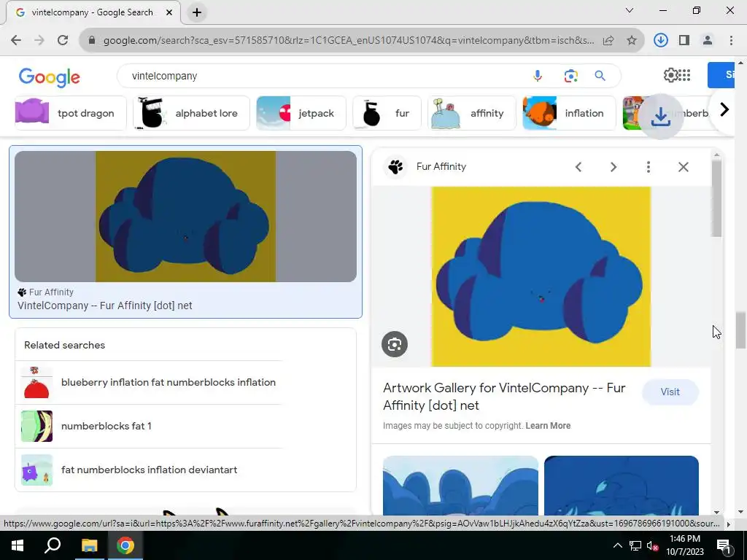This screenshot has width=747, height=560.
Task: Click the large blue blob preview image
Action: [541, 276]
